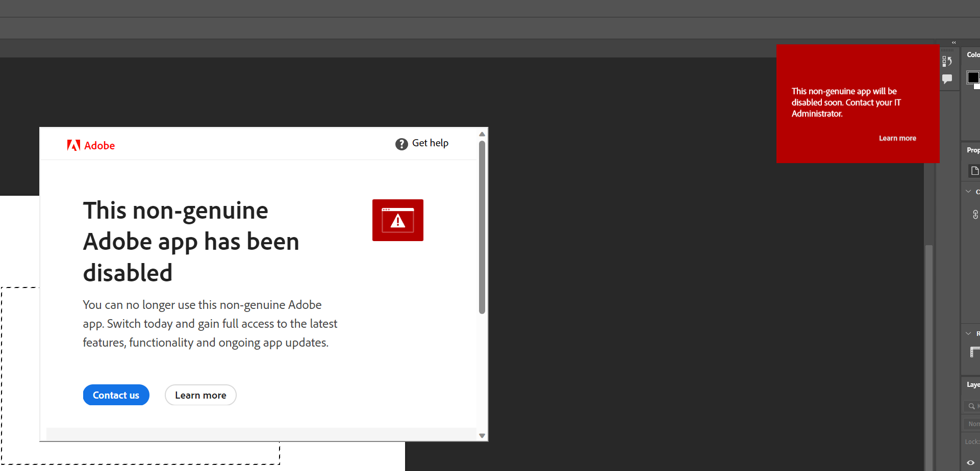The height and width of the screenshot is (471, 980).
Task: Click the background color swatch
Action: click(x=977, y=87)
